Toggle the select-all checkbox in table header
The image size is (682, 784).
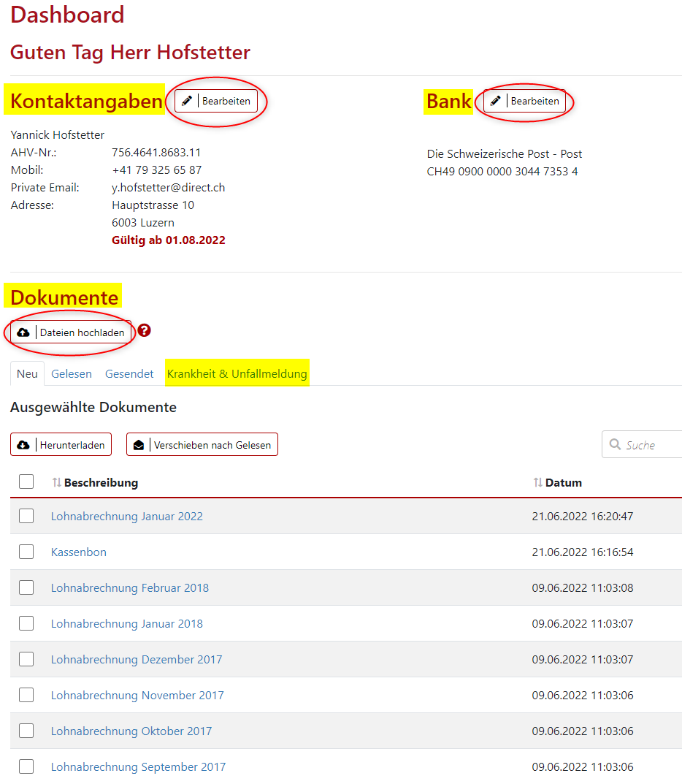click(x=26, y=482)
